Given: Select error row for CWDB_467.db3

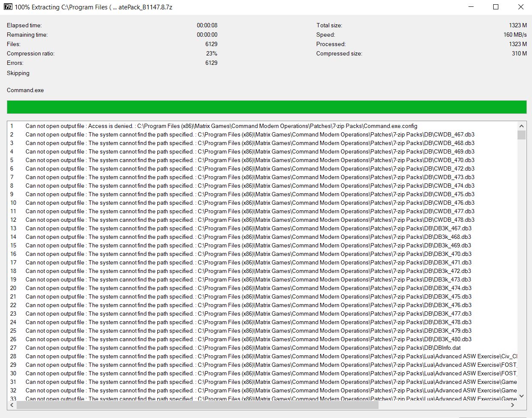Looking at the screenshot, I should coord(262,134).
